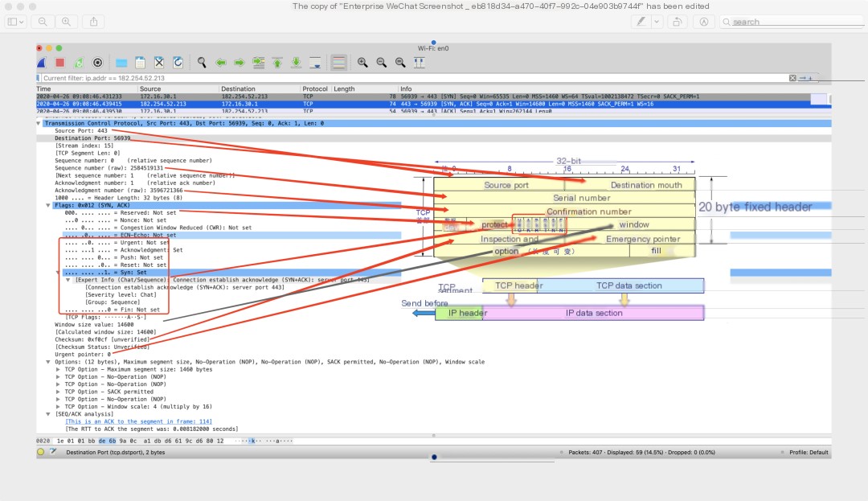Select 'Sequence number (raw): 2584519131' line
868x501 pixels.
(x=109, y=168)
